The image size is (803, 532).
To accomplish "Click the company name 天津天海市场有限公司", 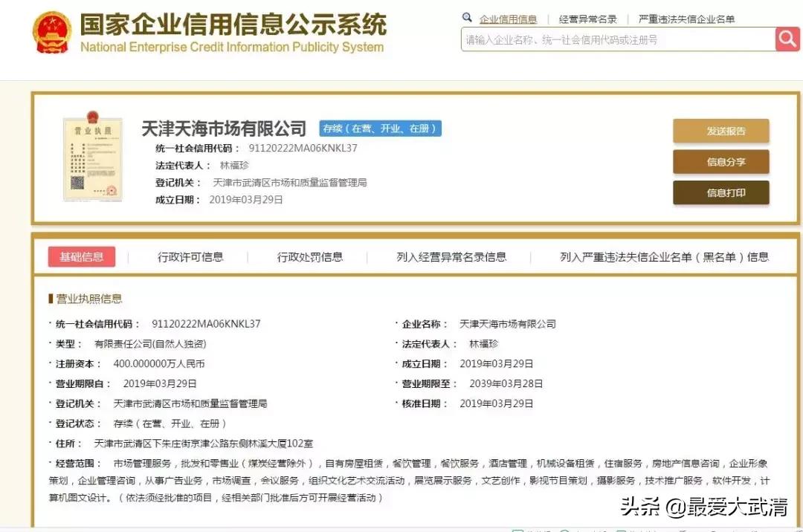I will point(223,127).
